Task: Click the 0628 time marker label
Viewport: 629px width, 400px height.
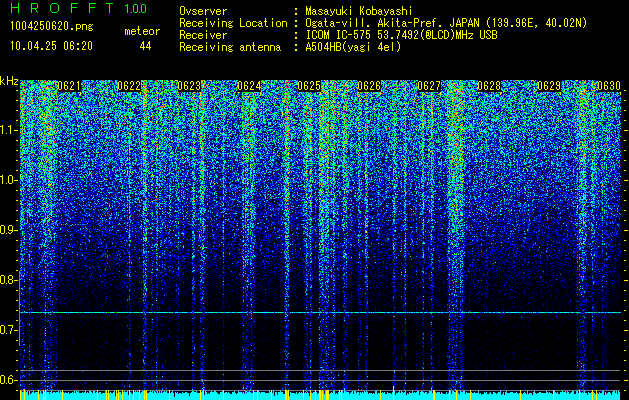Action: point(489,86)
